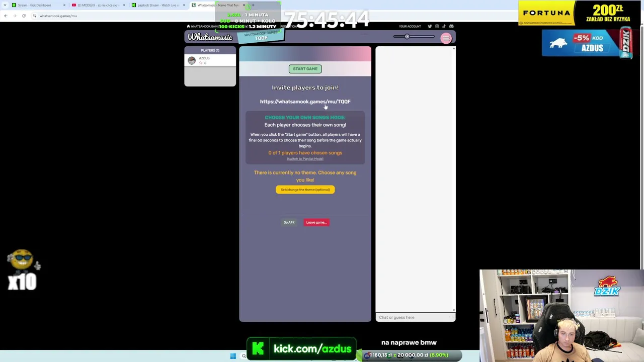Click the Whatsamusic logo
The height and width of the screenshot is (362, 644).
click(210, 37)
